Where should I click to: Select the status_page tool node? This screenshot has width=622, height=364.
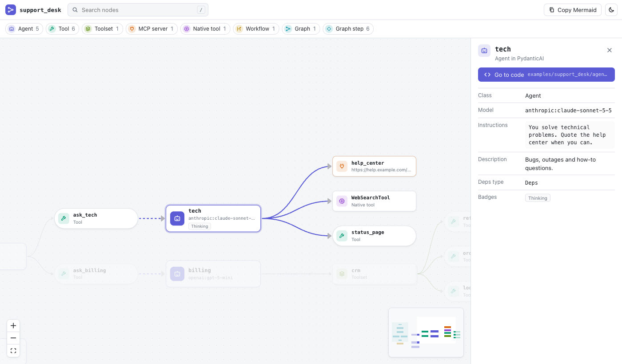375,236
